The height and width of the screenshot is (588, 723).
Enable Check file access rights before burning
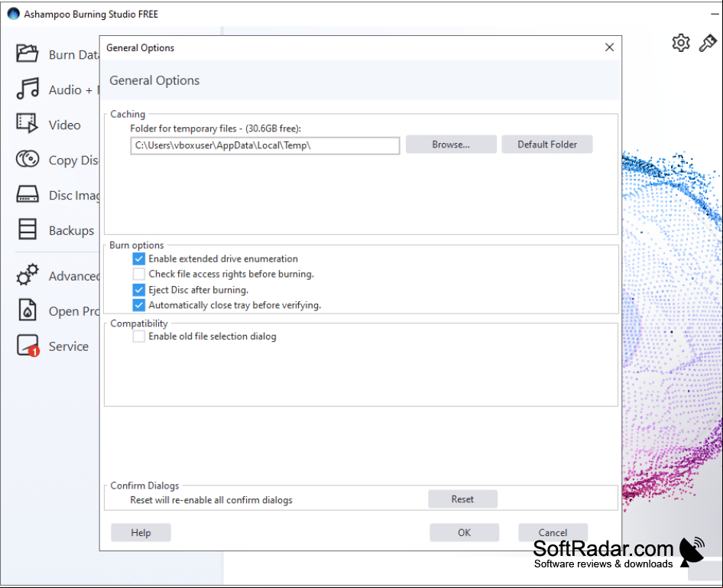(x=139, y=274)
